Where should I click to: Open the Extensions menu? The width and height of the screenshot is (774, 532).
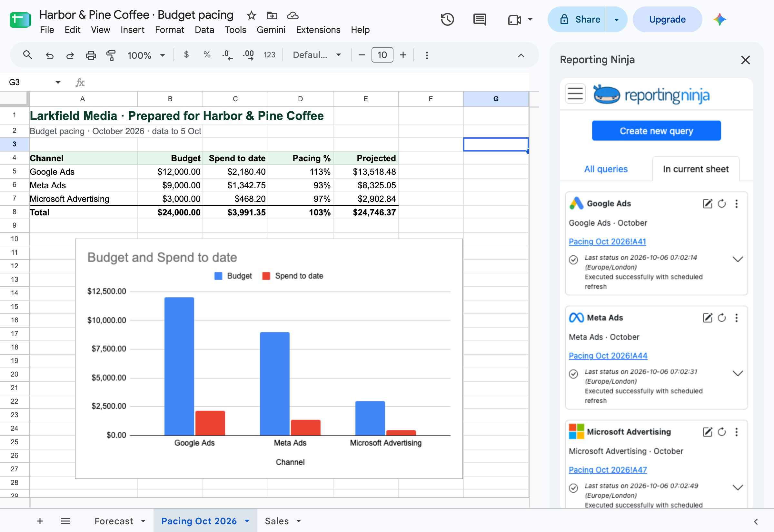pos(318,30)
